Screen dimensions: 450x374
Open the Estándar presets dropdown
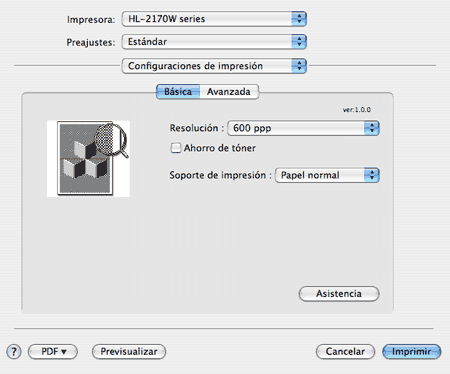click(x=214, y=42)
